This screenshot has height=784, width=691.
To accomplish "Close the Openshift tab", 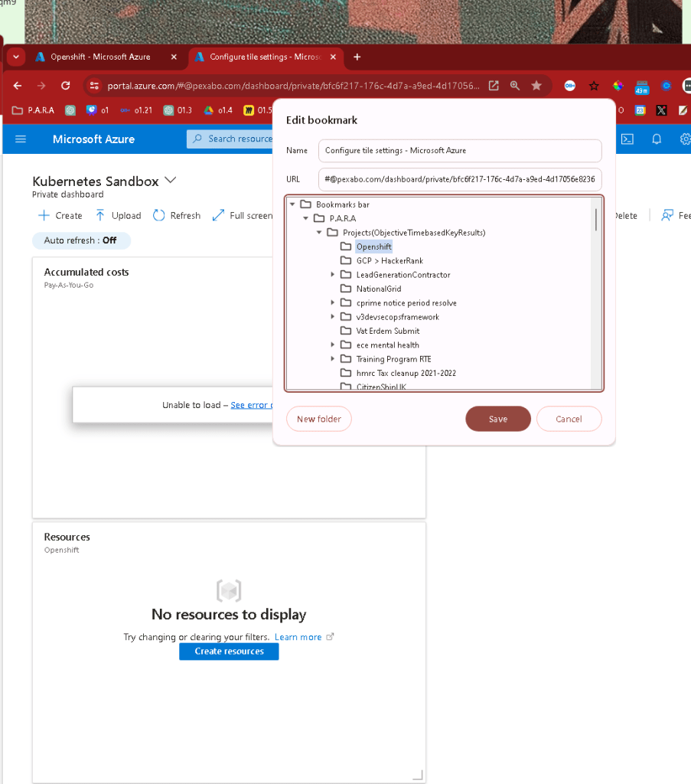I will click(174, 57).
